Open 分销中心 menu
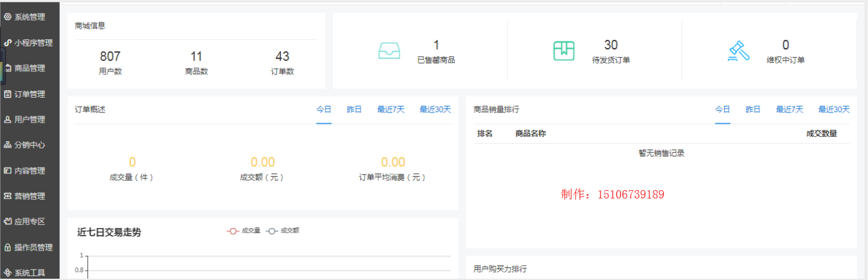868x280 pixels. (x=30, y=145)
